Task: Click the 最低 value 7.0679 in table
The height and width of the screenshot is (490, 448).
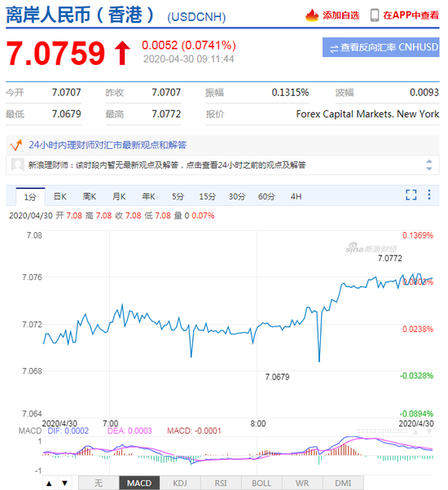Action: [66, 114]
